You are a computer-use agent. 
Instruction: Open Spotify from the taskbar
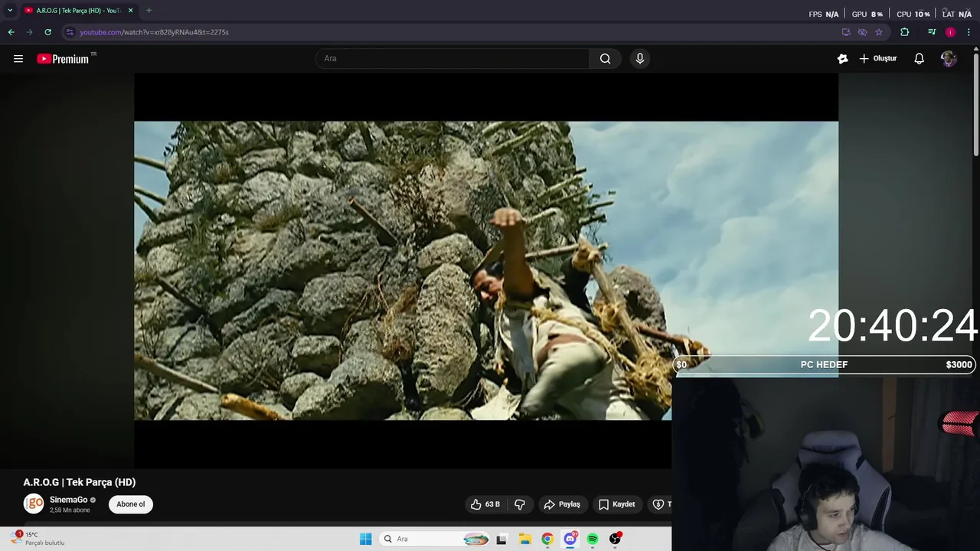click(x=593, y=539)
